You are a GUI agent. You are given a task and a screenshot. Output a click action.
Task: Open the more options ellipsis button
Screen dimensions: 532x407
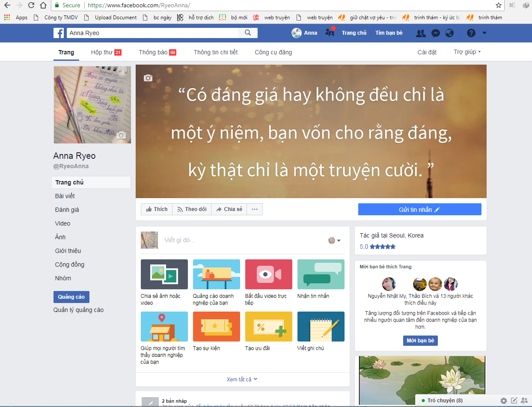(255, 209)
